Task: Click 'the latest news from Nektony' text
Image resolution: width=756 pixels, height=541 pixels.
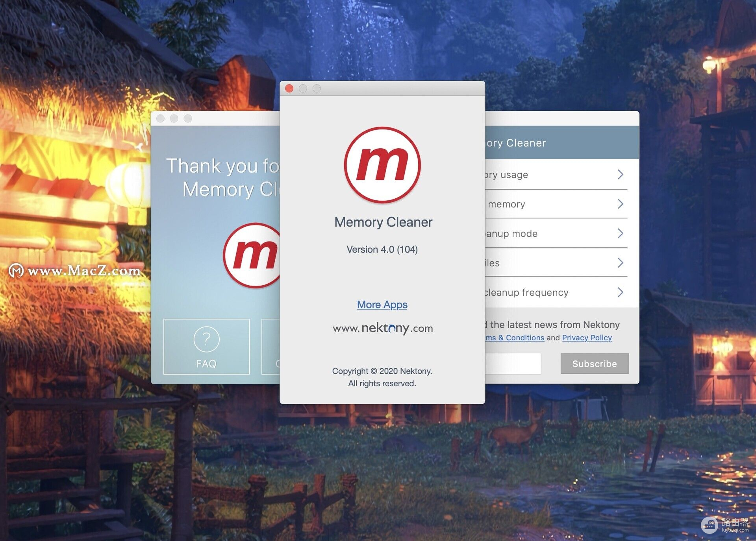Action: (x=555, y=325)
